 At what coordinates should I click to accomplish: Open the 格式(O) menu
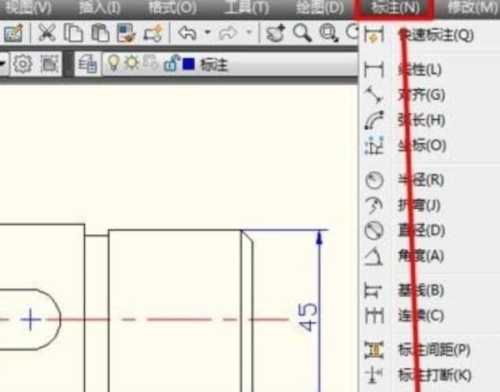172,7
